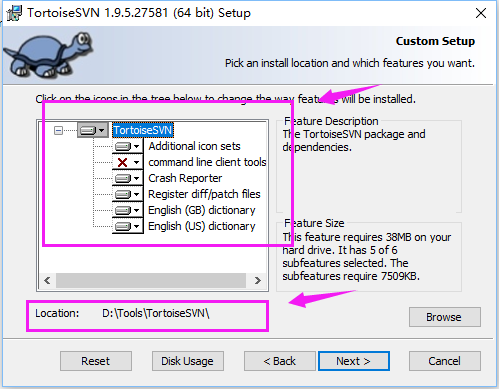This screenshot has width=499, height=389.
Task: Click the Browse button
Action: (x=445, y=317)
